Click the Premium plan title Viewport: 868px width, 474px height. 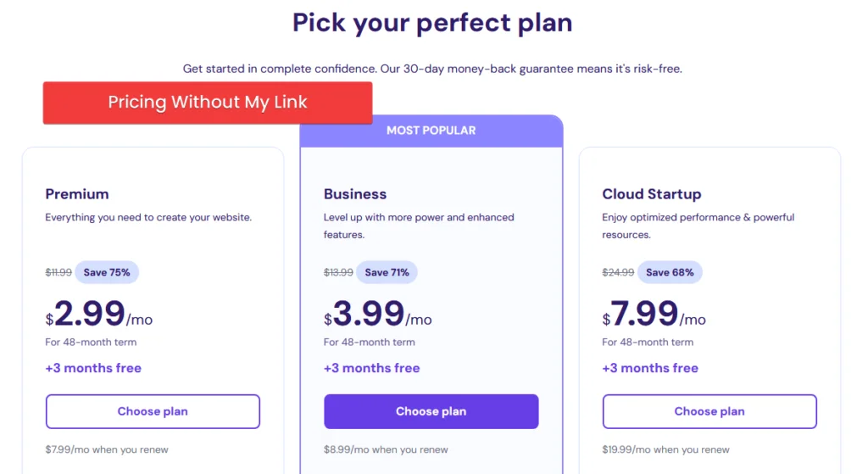pyautogui.click(x=77, y=194)
